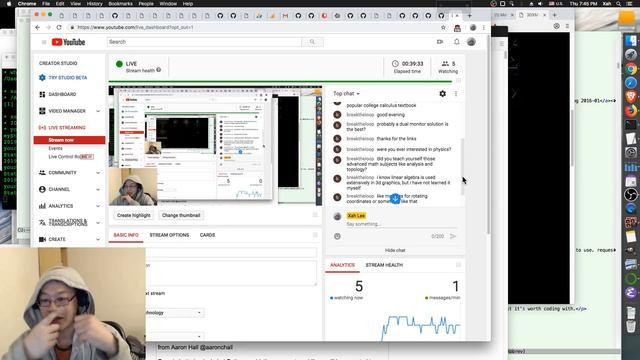Click the Chrome address bar URL

click(135, 27)
